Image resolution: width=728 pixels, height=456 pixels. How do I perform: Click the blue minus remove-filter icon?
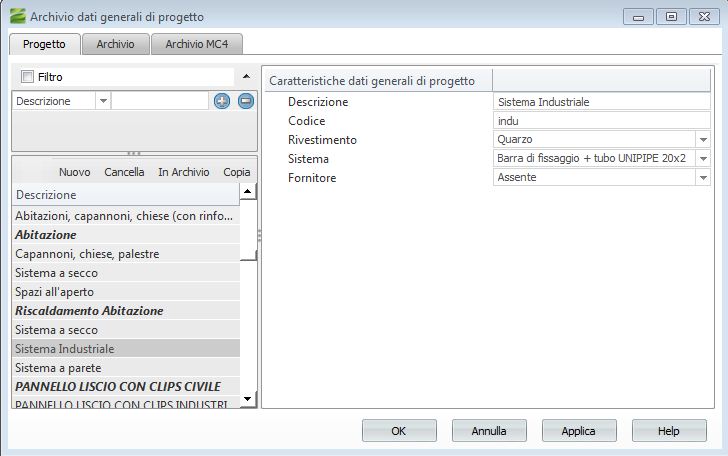(246, 101)
